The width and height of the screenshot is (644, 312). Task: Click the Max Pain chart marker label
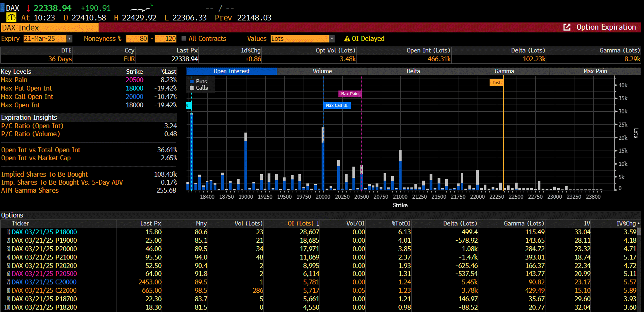coord(350,94)
